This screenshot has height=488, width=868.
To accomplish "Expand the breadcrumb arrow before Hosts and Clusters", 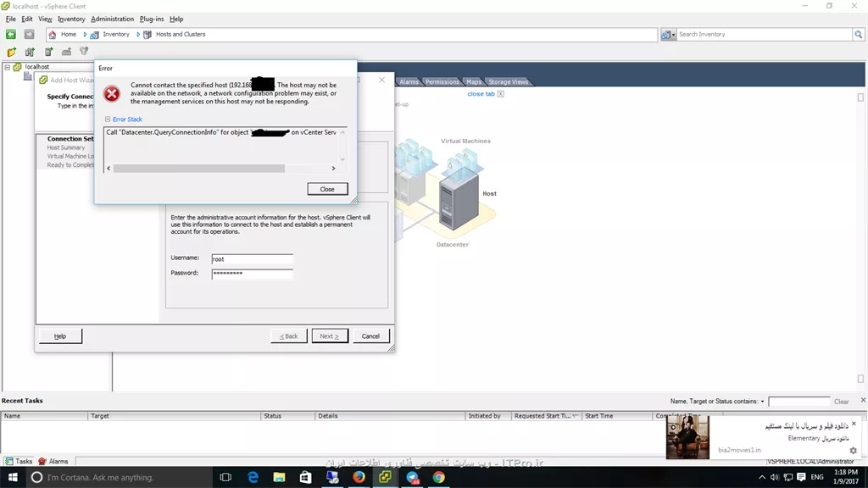I will click(138, 34).
